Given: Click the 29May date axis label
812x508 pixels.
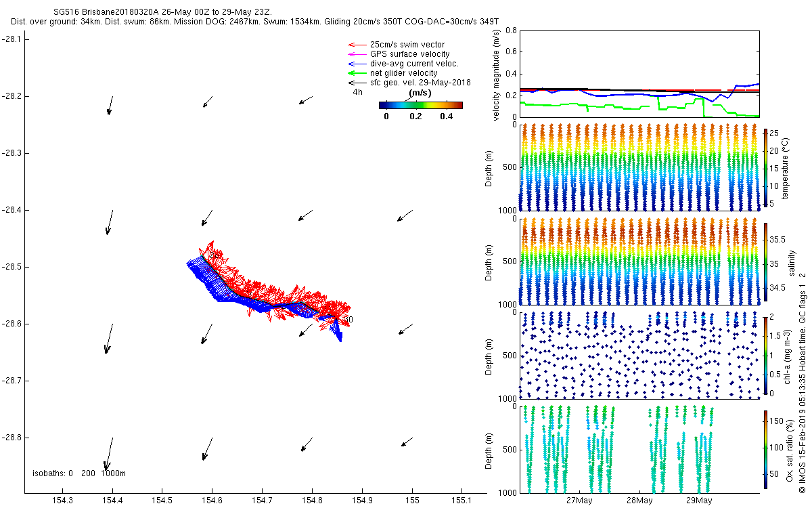Looking at the screenshot, I should 699,501.
